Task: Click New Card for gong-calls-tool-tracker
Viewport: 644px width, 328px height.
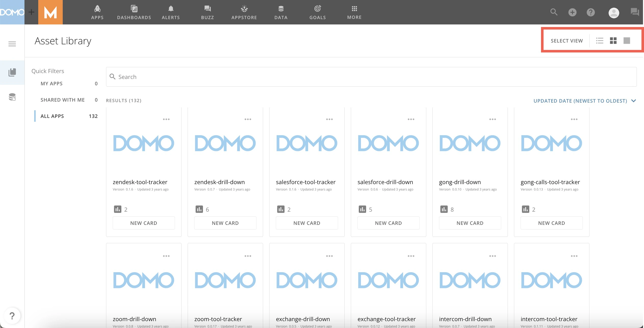Action: pos(552,223)
